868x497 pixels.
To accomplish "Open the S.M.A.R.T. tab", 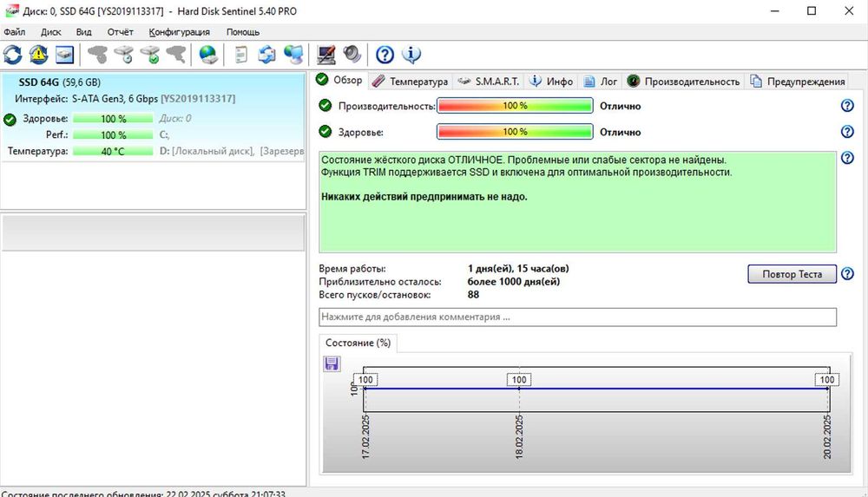I will (x=489, y=82).
